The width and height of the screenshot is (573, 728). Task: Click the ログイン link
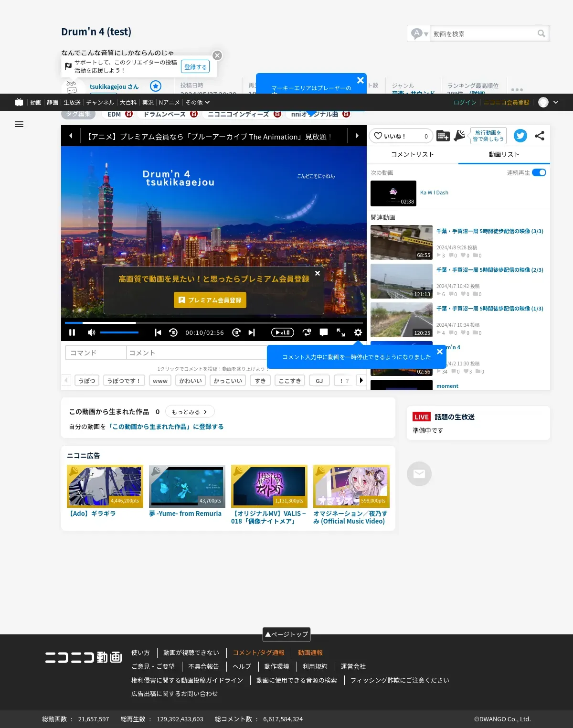(x=465, y=102)
